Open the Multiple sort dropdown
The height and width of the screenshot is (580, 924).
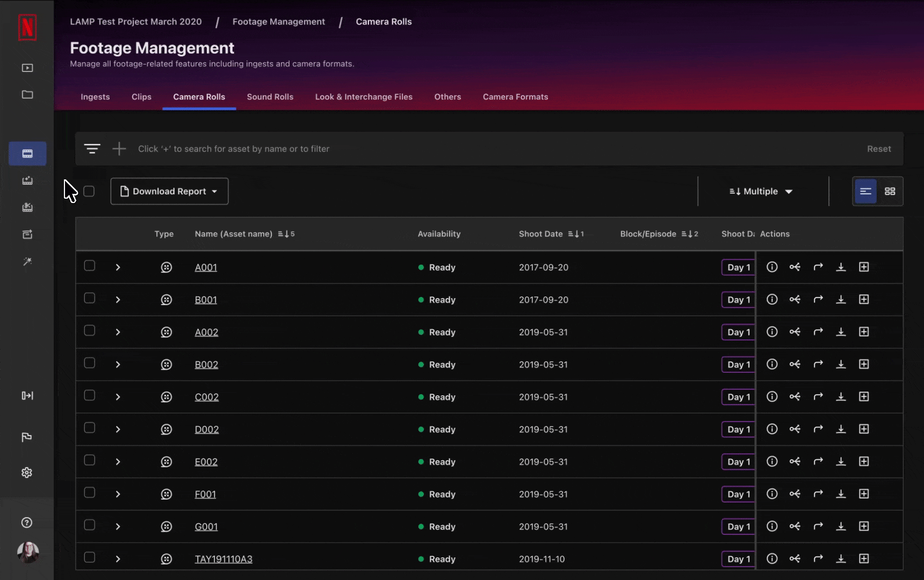click(760, 191)
